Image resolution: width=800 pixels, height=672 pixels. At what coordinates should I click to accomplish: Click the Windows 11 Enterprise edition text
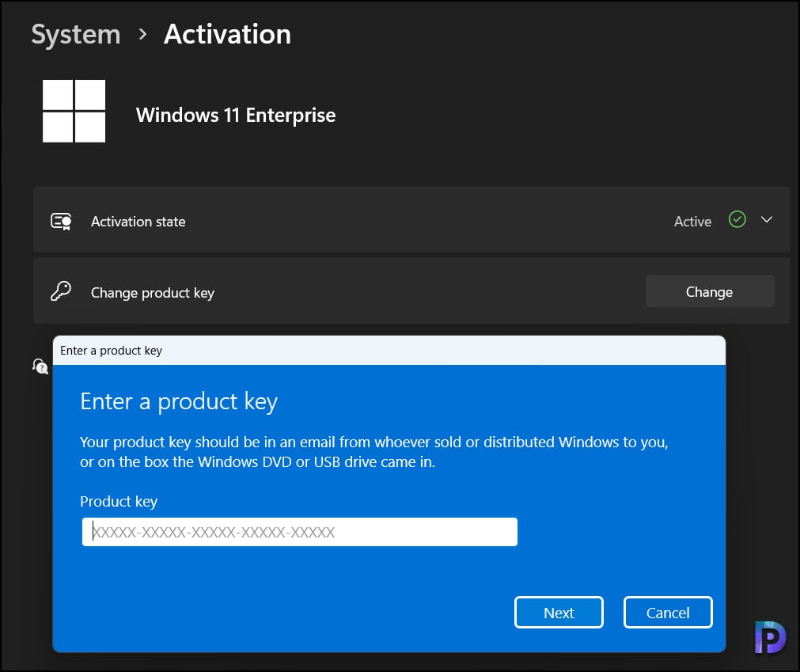tap(236, 115)
